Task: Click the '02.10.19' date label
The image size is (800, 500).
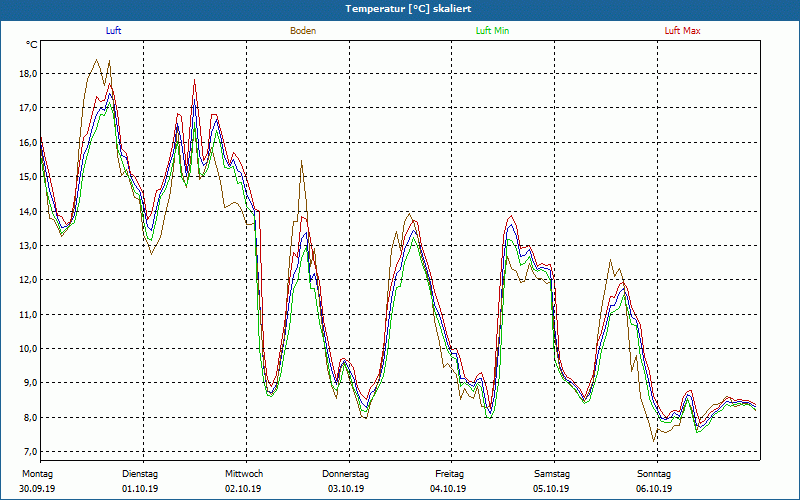Action: (243, 488)
